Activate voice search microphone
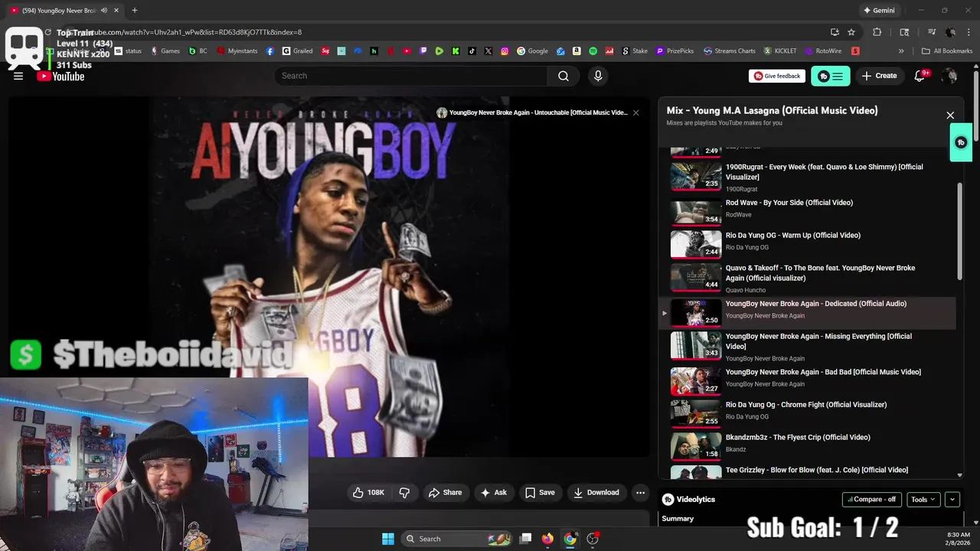 coord(598,76)
